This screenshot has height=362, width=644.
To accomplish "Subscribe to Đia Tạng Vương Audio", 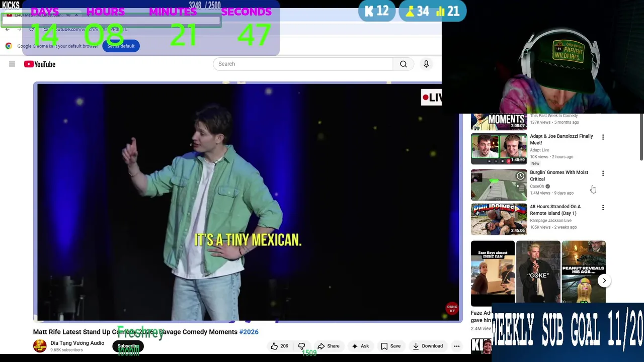I will tap(128, 346).
